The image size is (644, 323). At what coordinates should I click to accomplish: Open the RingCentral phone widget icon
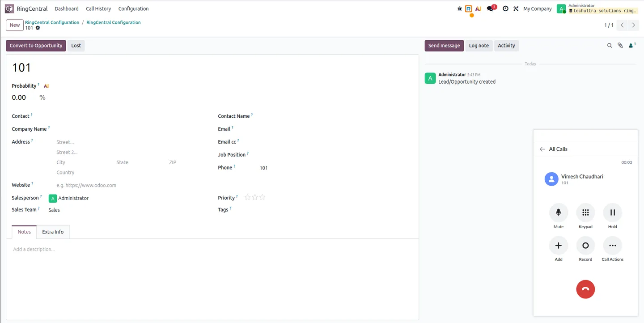[x=469, y=8]
